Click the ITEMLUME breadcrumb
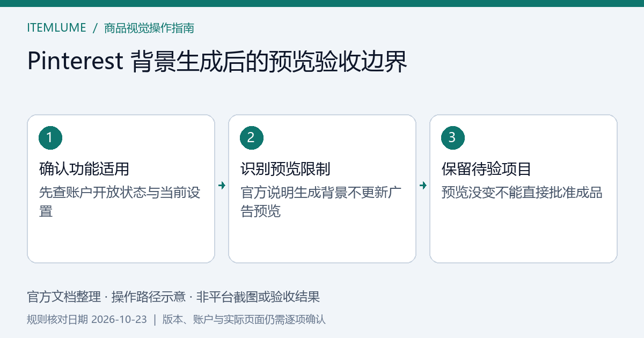The width and height of the screenshot is (644, 338). click(56, 28)
